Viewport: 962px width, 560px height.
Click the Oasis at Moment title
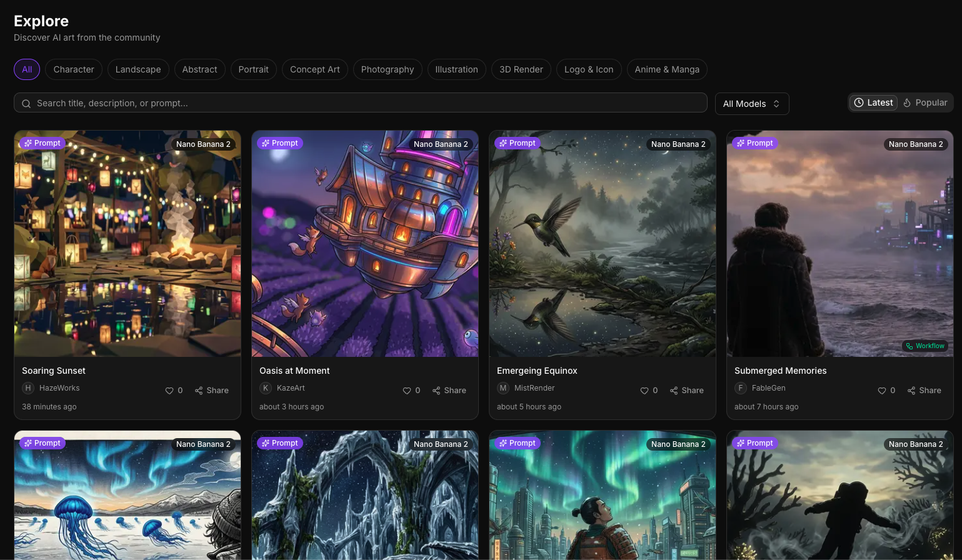click(x=294, y=371)
